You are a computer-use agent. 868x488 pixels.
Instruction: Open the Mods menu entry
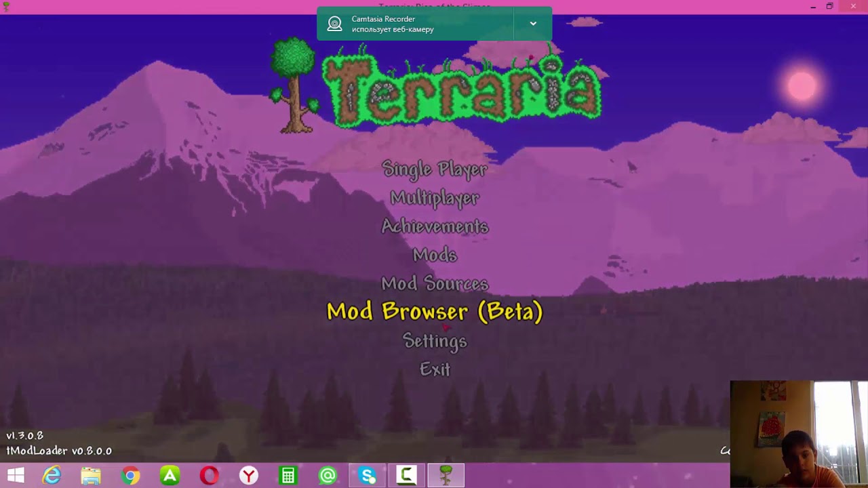tap(435, 255)
